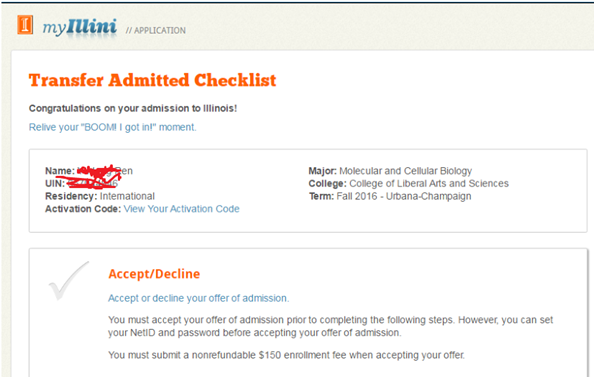
Task: Click the gray checkmark beside Accept/Decline
Action: point(69,281)
